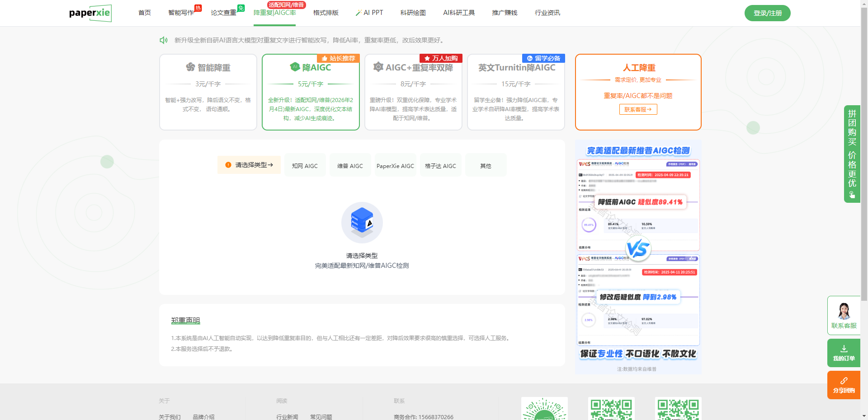
Task: Open the 行业资讯 nav item
Action: pyautogui.click(x=547, y=13)
